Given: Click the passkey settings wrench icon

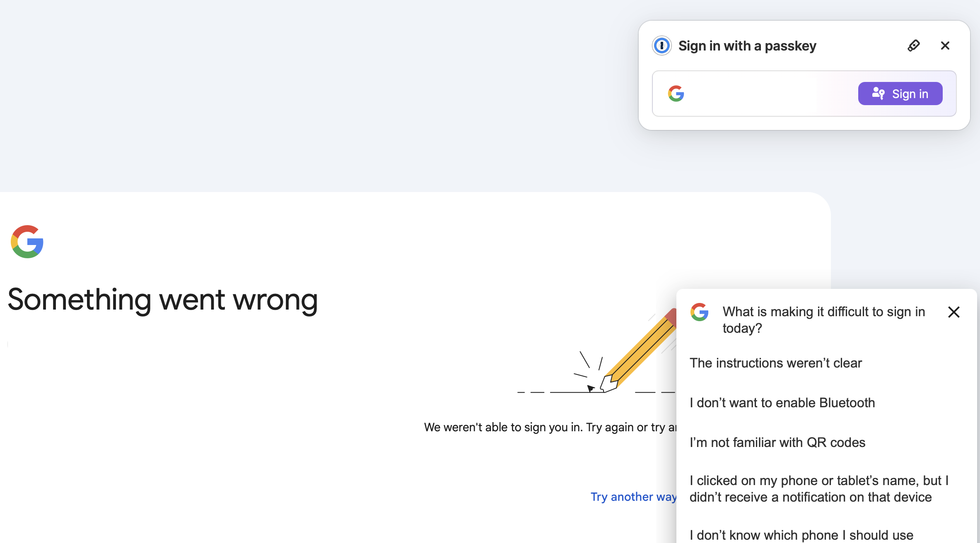Looking at the screenshot, I should pyautogui.click(x=914, y=46).
